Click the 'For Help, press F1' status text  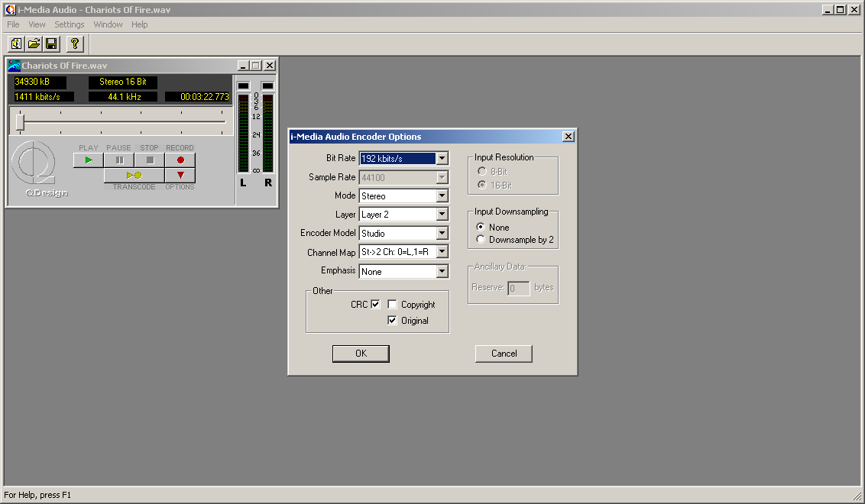[37, 495]
